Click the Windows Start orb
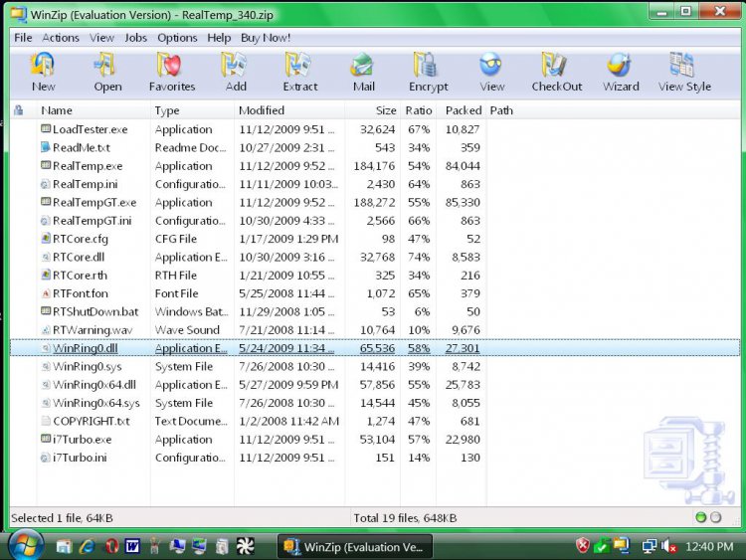This screenshot has height=560, width=746. (26, 545)
